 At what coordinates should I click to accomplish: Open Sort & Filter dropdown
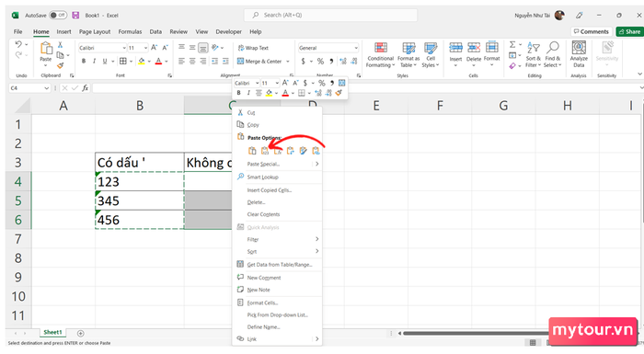pos(533,54)
